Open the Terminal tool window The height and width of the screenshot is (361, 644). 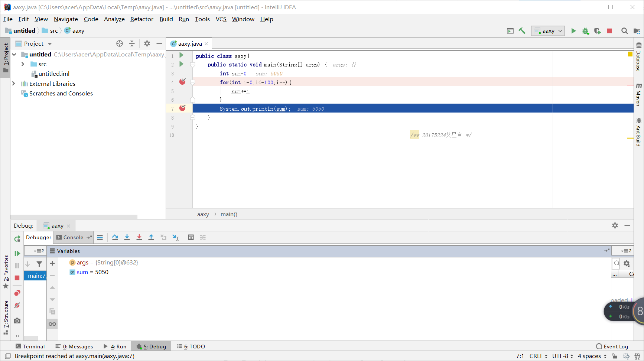30,346
